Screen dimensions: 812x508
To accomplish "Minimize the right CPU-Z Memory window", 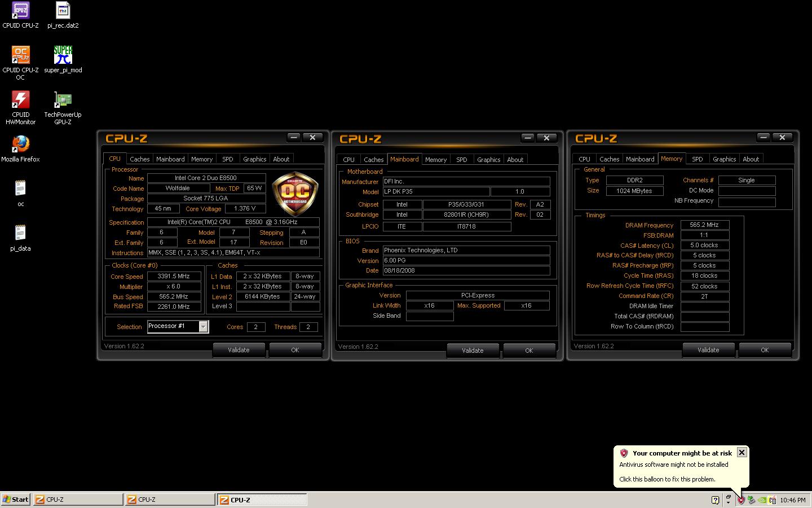I will (x=764, y=137).
